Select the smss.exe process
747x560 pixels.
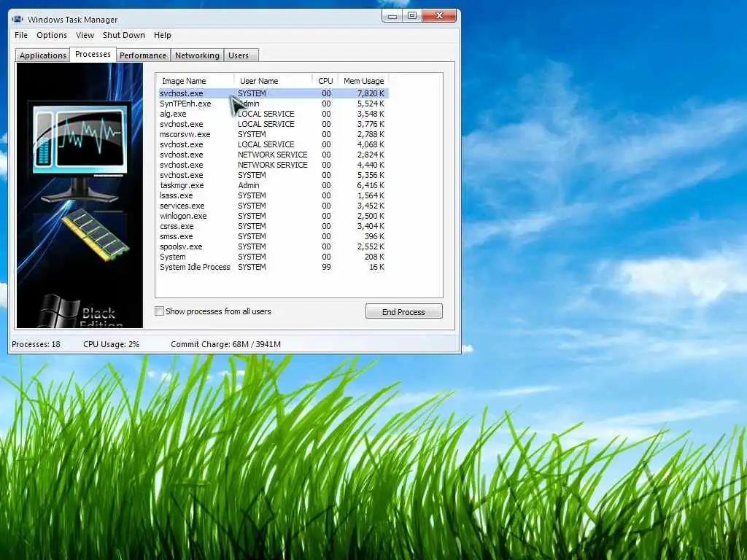[273, 237]
